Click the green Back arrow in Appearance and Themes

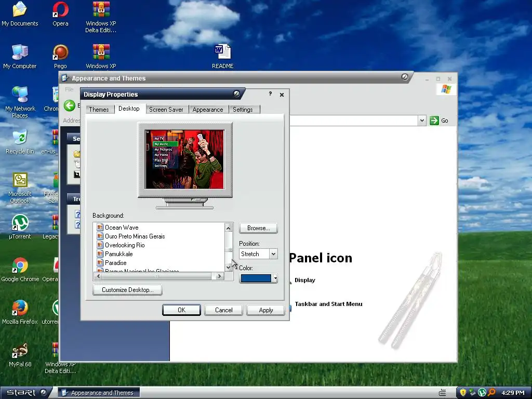70,105
